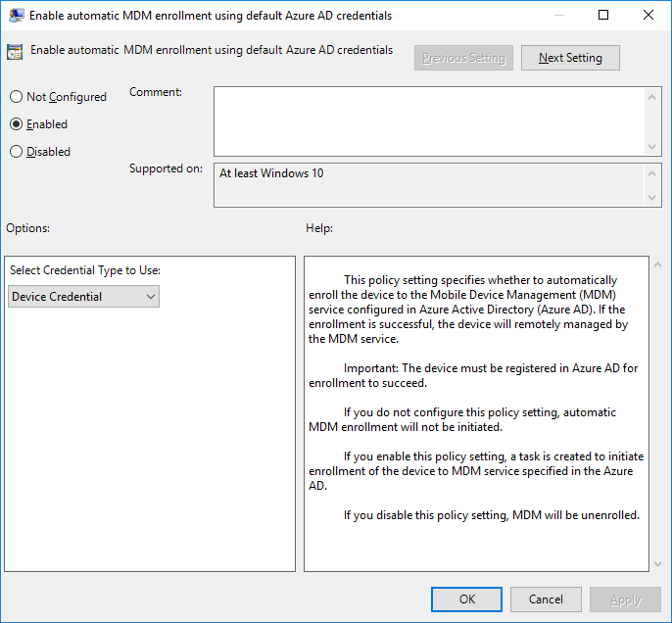
Task: Click the 'At least Windows 10' text
Action: click(x=271, y=173)
